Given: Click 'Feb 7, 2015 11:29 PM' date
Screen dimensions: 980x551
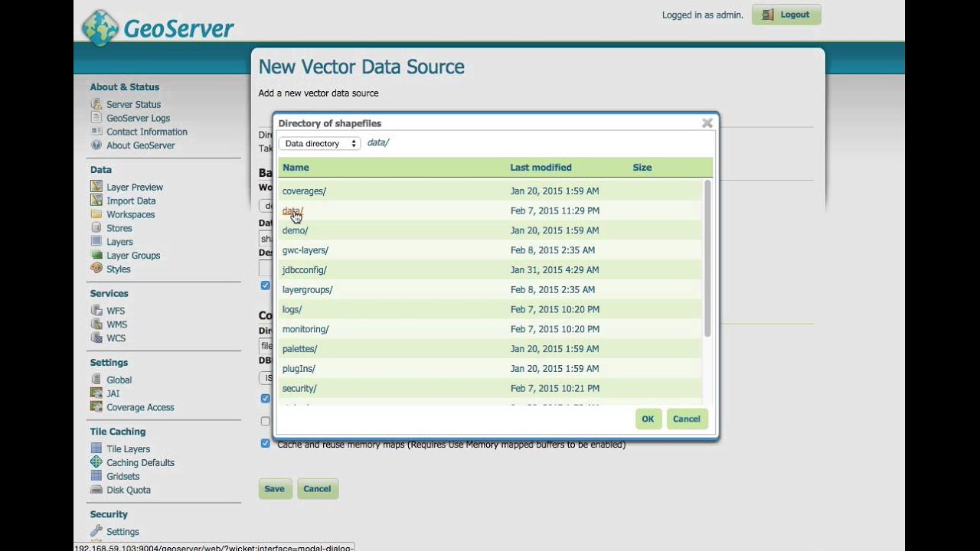Looking at the screenshot, I should (555, 210).
